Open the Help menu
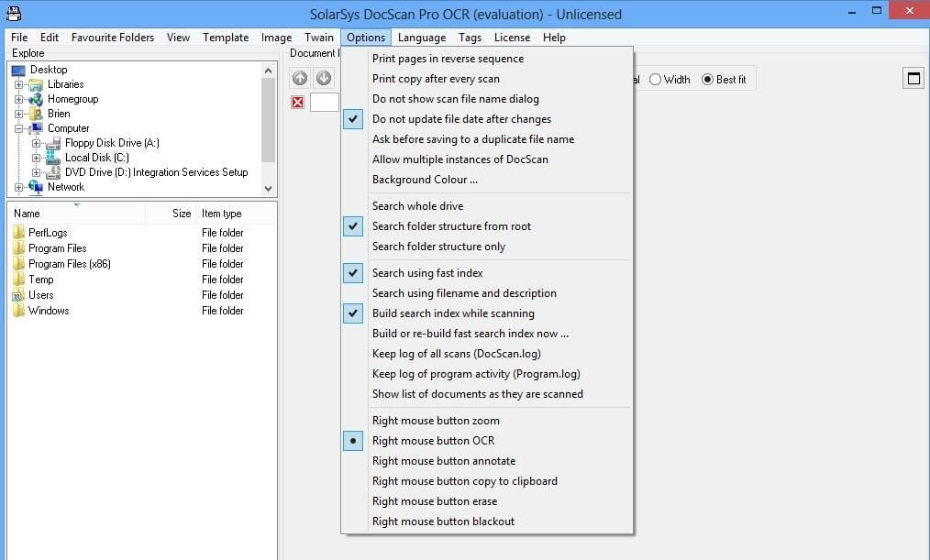930x560 pixels. [x=554, y=38]
